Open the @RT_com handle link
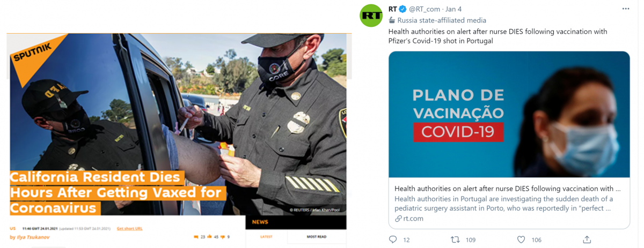644x248 pixels. 425,9
